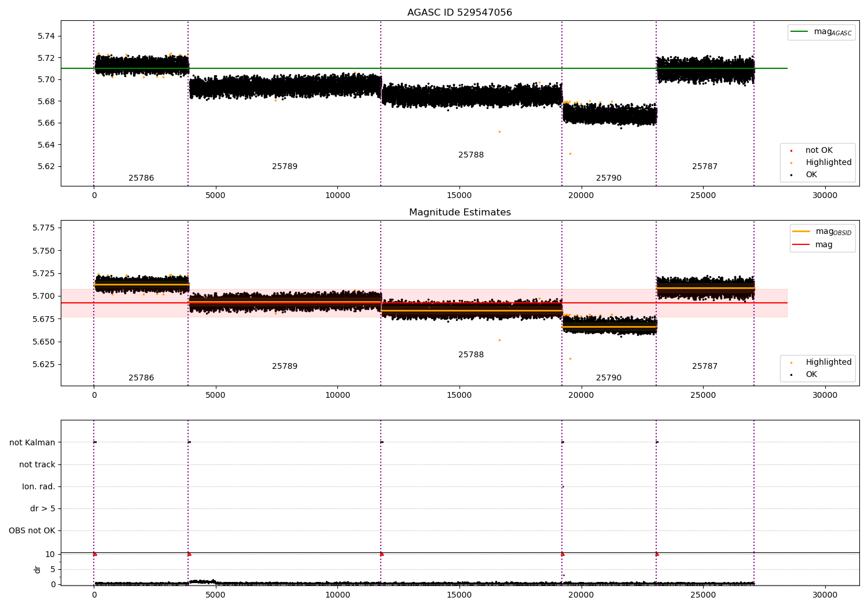Click the 'OBS not OK' axis label

point(32,530)
